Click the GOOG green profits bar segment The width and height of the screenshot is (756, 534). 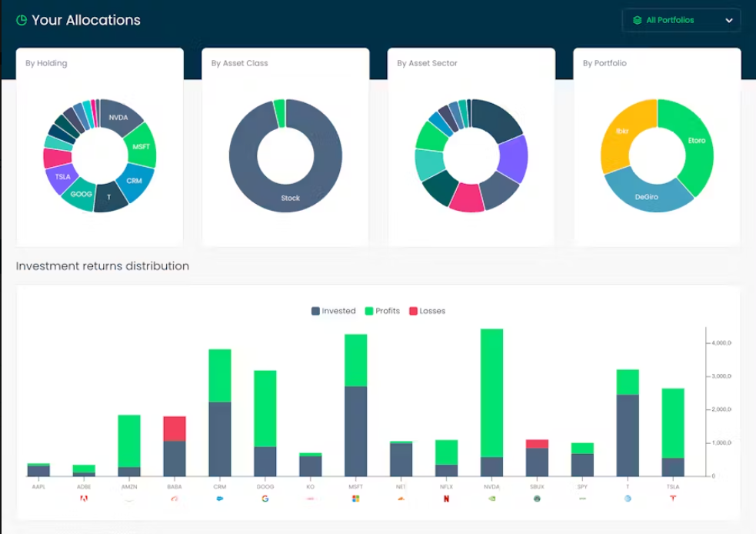tap(265, 409)
